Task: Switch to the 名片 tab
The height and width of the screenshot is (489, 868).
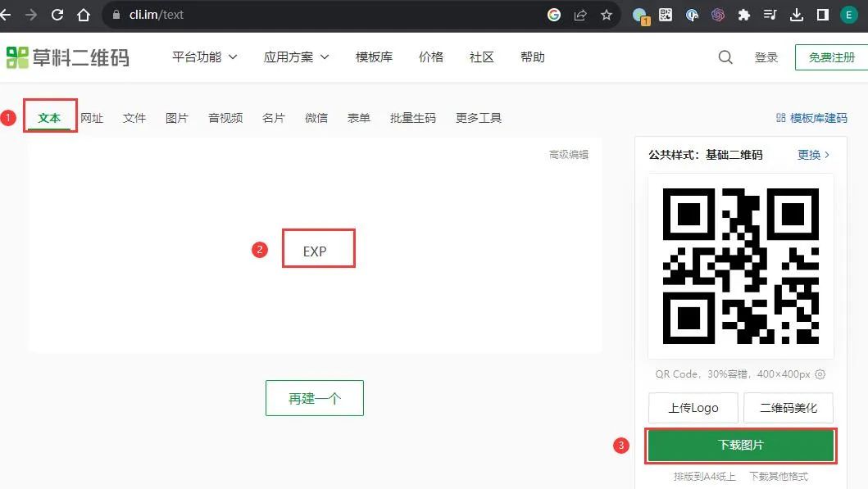Action: (274, 118)
